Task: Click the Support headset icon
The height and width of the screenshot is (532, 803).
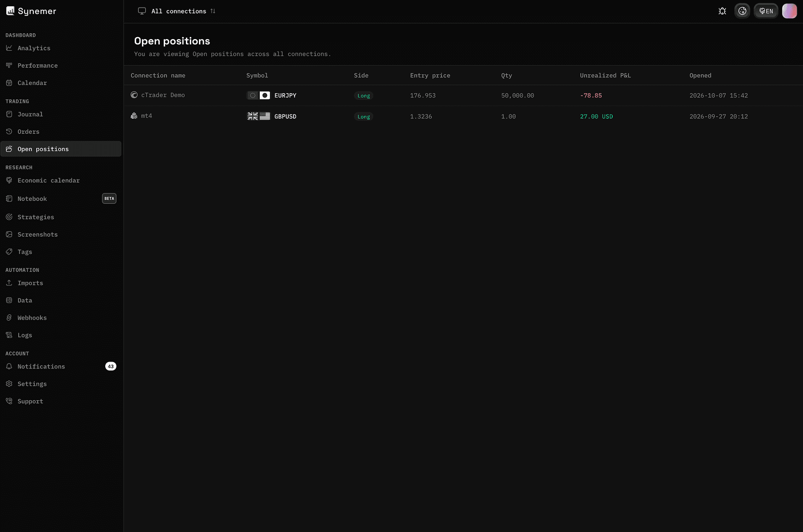Action: tap(9, 402)
